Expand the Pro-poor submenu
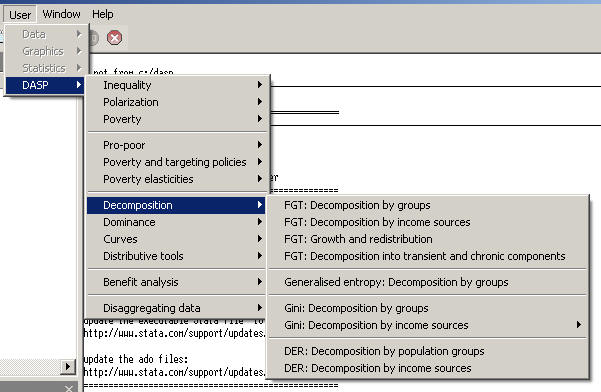 point(177,145)
